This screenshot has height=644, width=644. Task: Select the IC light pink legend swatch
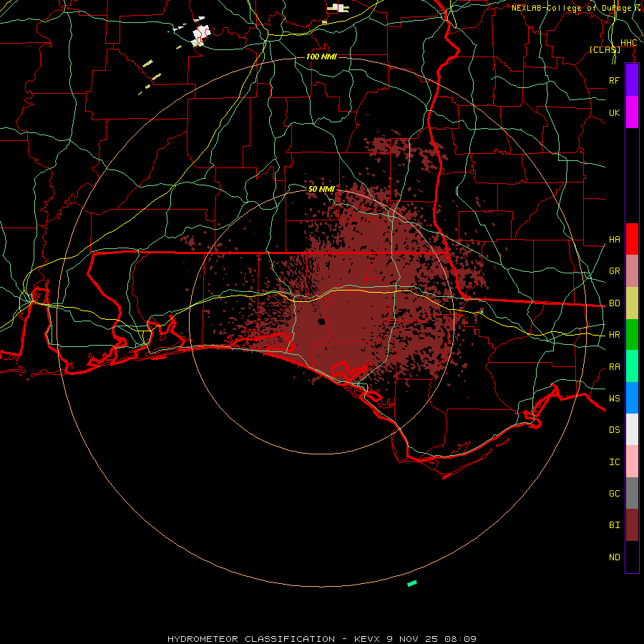[x=632, y=462]
